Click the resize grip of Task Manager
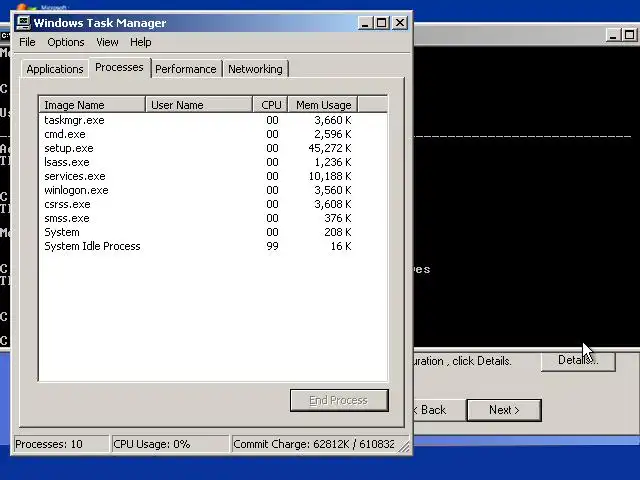 (404, 447)
